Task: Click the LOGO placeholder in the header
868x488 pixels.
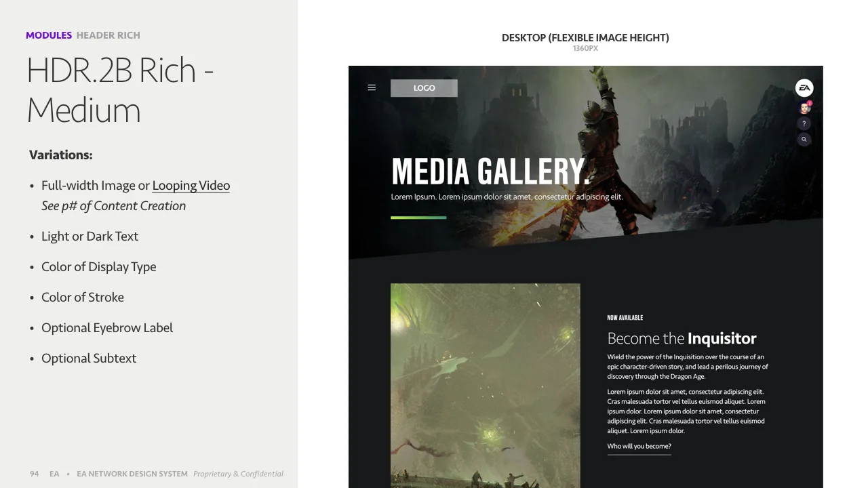Action: [x=424, y=88]
